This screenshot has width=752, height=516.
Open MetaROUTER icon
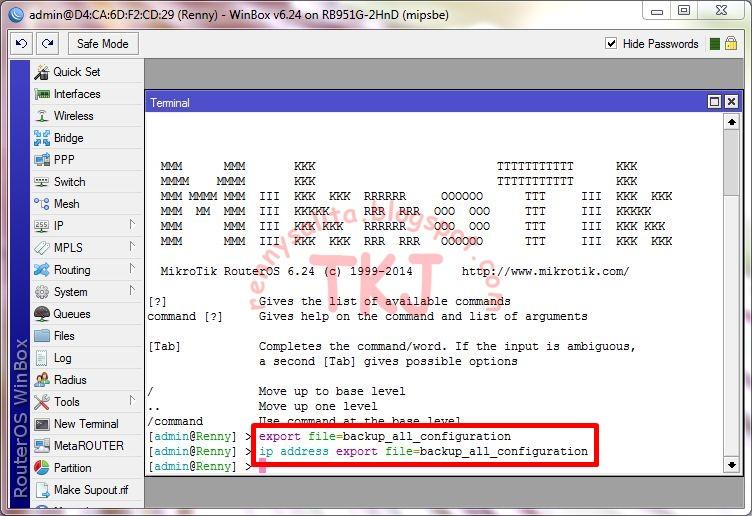click(42, 446)
